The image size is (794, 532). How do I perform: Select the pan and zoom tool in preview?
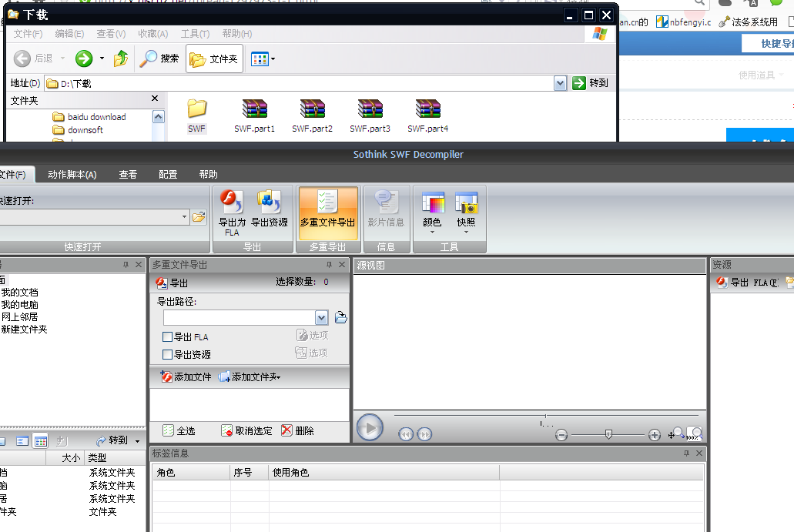tap(675, 433)
